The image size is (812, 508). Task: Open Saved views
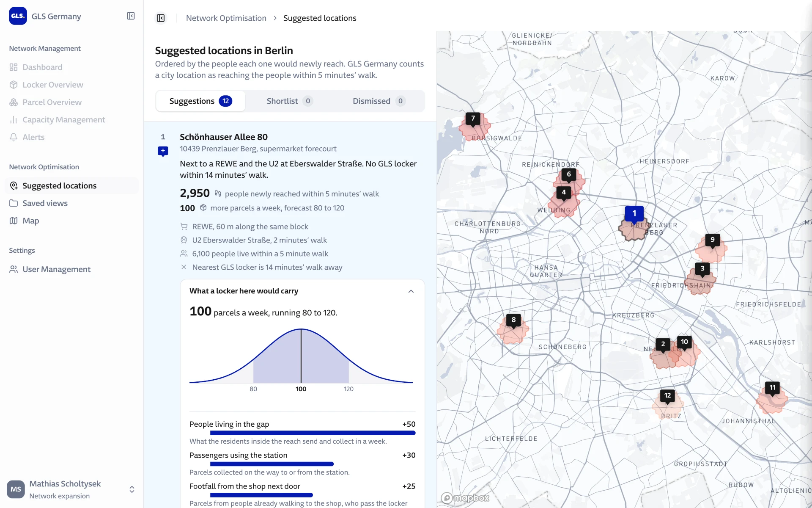45,203
